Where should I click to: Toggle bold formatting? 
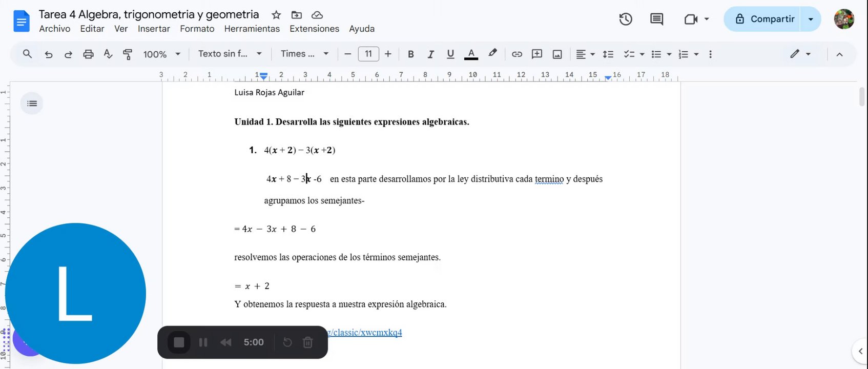tap(410, 54)
